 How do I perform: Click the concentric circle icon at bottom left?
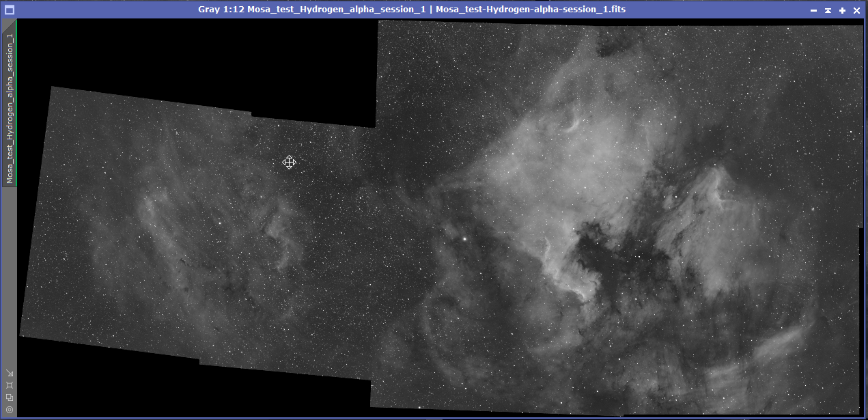tap(10, 410)
